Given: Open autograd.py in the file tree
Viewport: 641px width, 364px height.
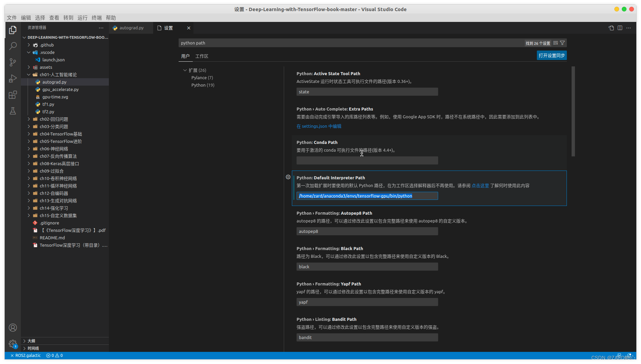Looking at the screenshot, I should (x=54, y=82).
